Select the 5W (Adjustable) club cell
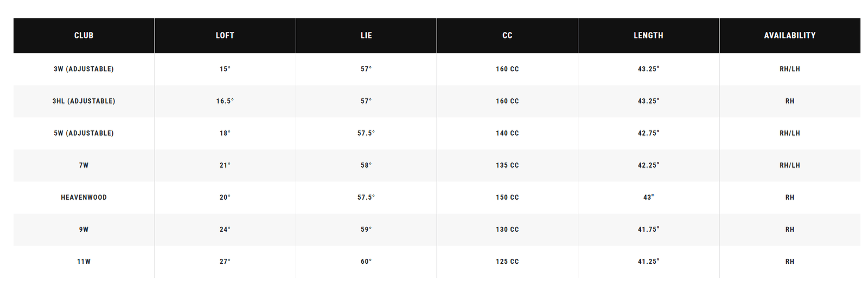 [x=84, y=133]
